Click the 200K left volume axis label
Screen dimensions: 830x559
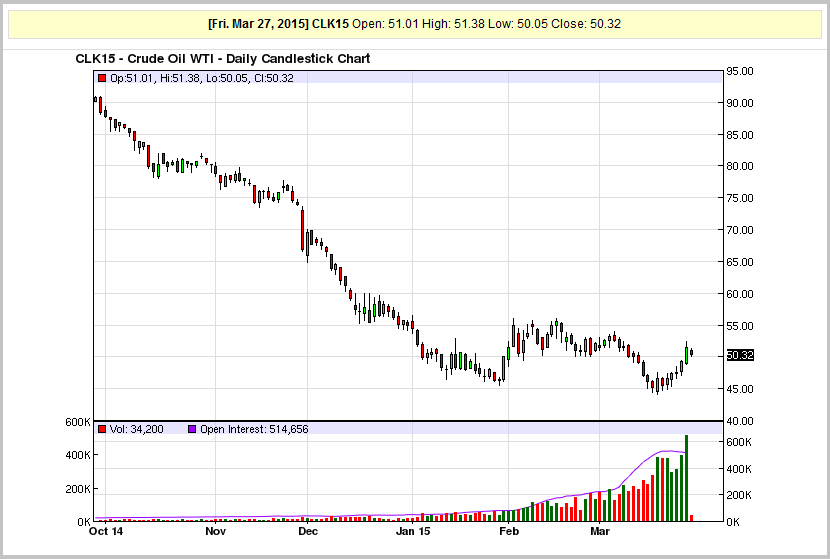pyautogui.click(x=78, y=489)
